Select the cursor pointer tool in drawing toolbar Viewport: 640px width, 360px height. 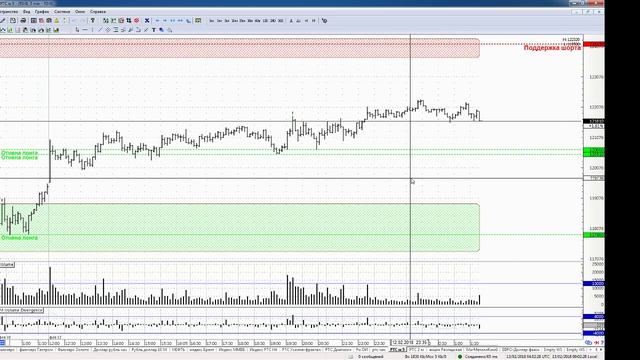77,30
